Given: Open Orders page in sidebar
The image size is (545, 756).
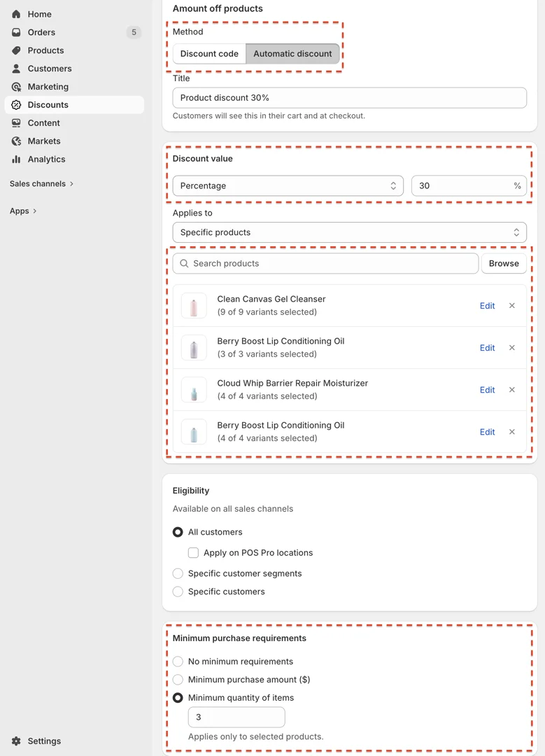Looking at the screenshot, I should [x=74, y=32].
